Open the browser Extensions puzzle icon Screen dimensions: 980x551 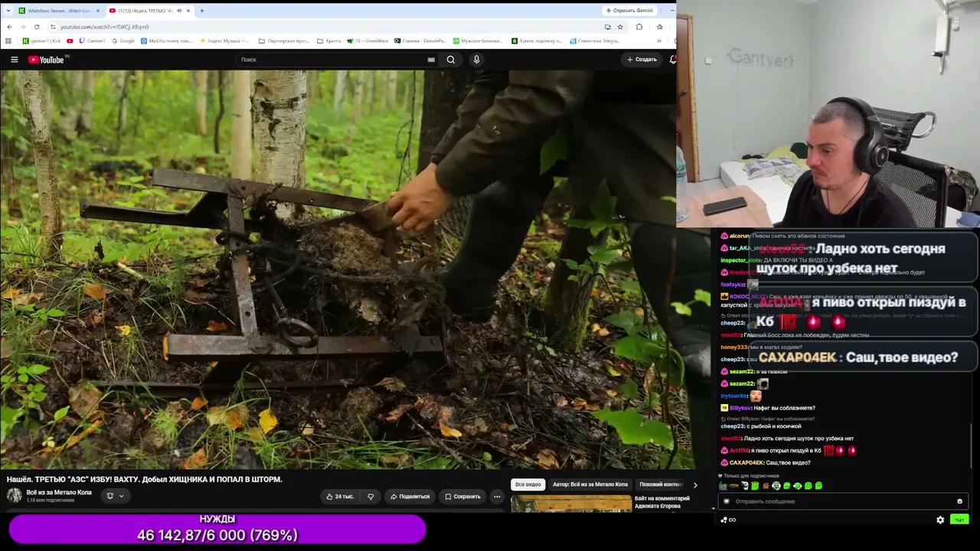(639, 27)
